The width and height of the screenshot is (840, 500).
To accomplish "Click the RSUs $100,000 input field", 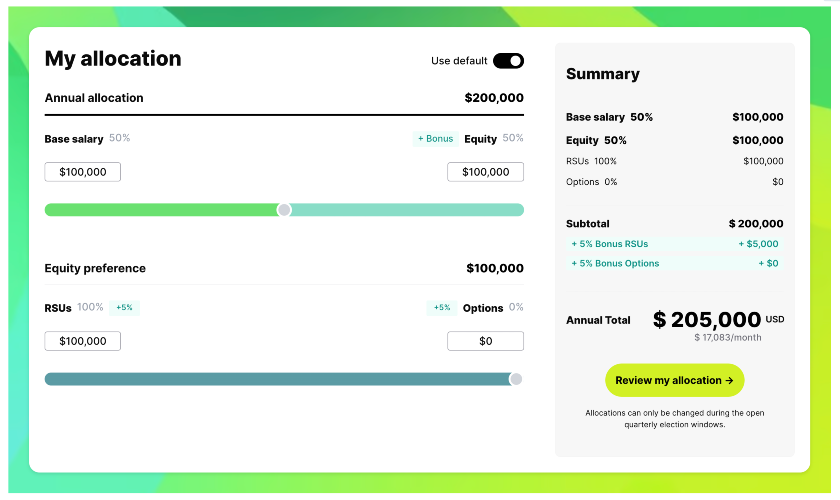I will click(82, 341).
